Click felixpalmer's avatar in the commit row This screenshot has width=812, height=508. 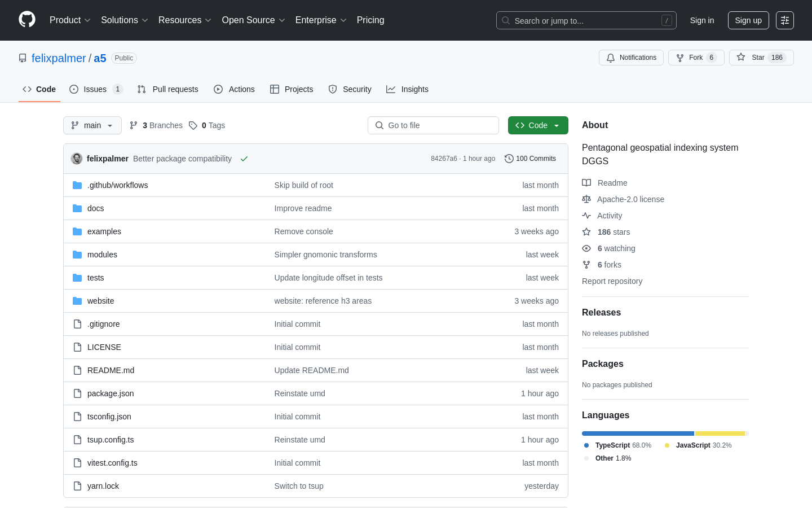(77, 159)
